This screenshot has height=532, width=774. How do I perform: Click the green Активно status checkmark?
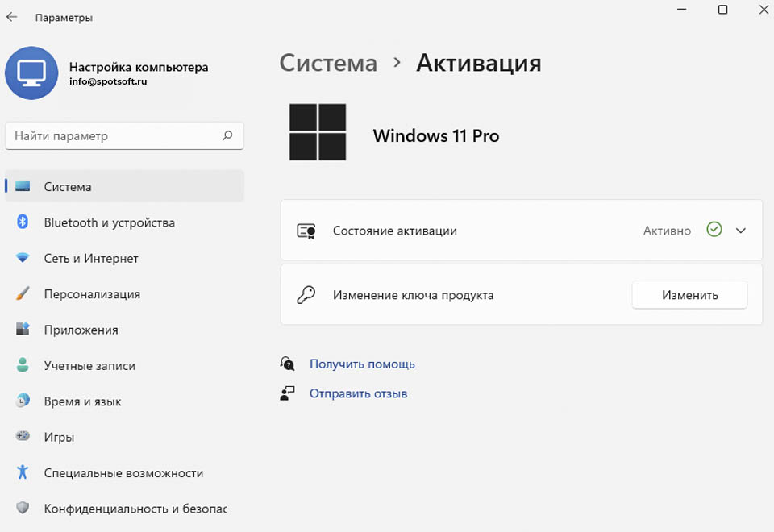pos(714,230)
